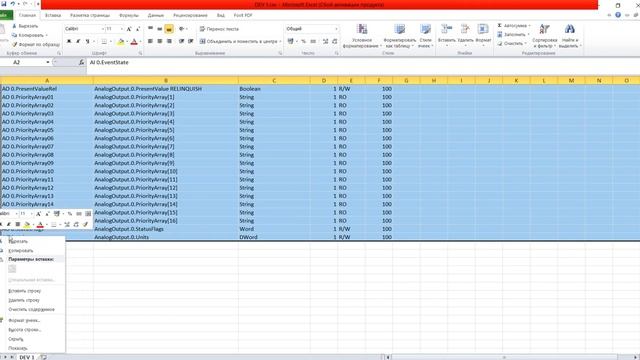The height and width of the screenshot is (360, 640).
Task: Click format painter brush in the mini toolbar
Action: [x=85, y=224]
